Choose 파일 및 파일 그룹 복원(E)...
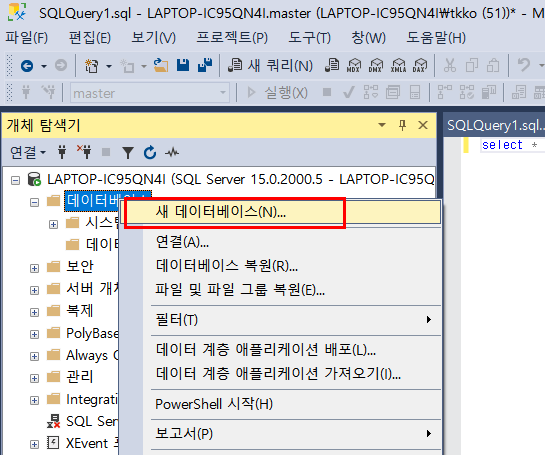The height and width of the screenshot is (455, 545). (280, 289)
